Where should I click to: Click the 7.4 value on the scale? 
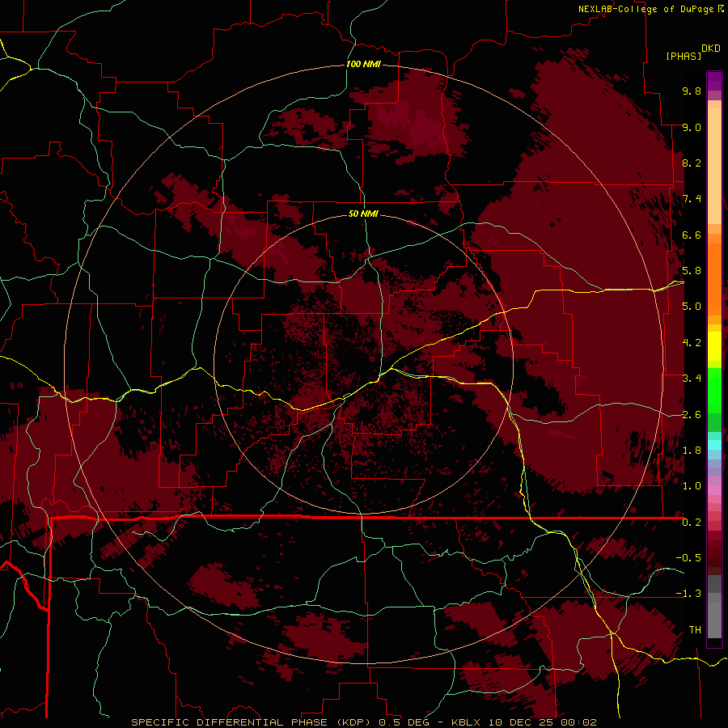coord(692,199)
